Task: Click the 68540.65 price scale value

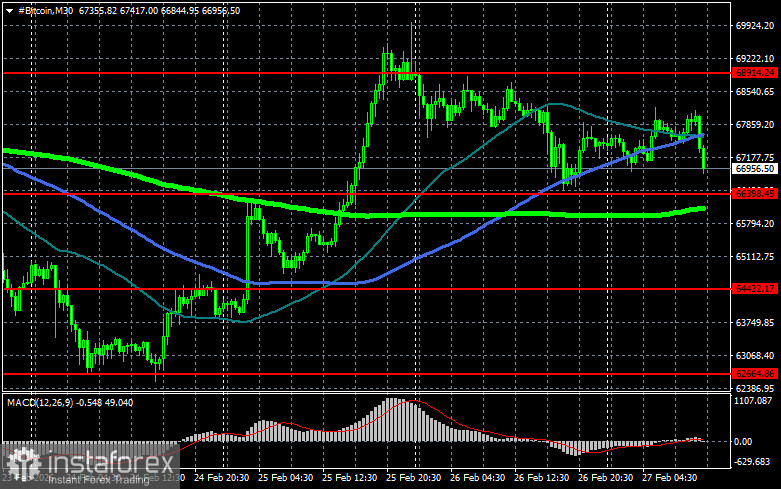Action: pyautogui.click(x=755, y=92)
